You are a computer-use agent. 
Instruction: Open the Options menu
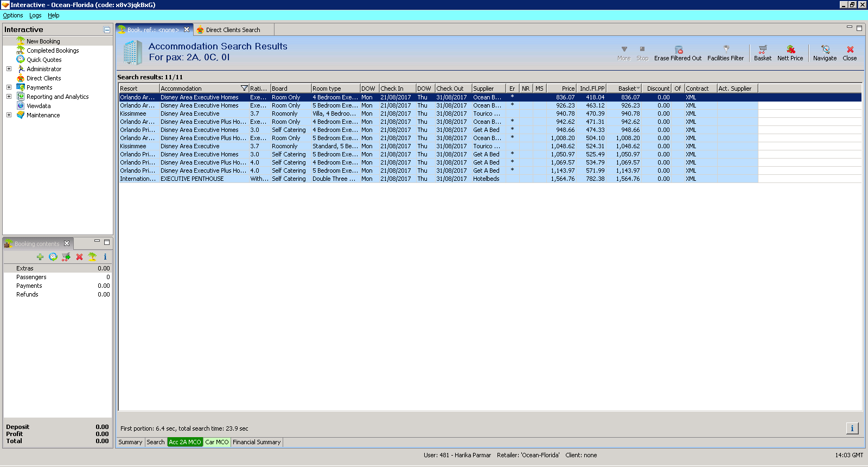pos(13,15)
